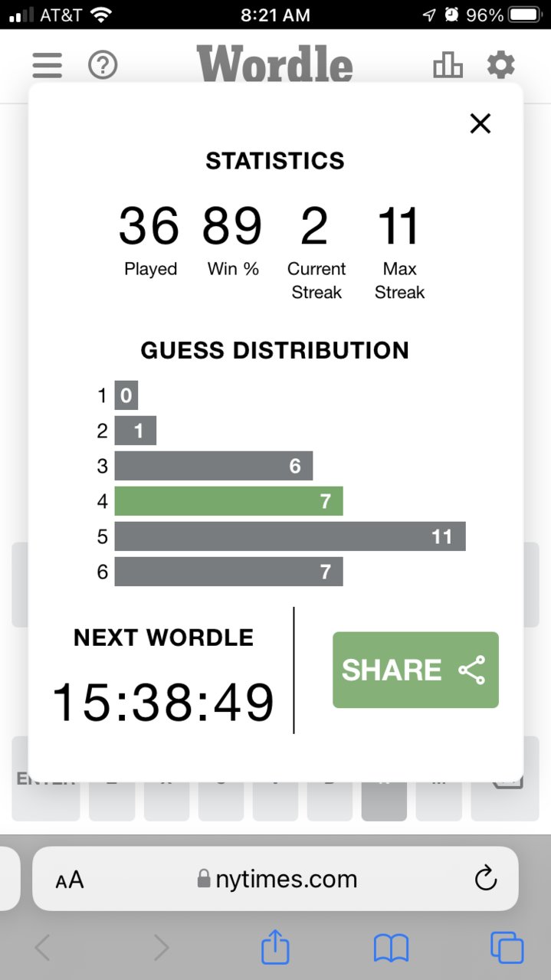The width and height of the screenshot is (551, 980).
Task: Tap the 6-guess distribution bar showing 7
Action: pos(228,572)
